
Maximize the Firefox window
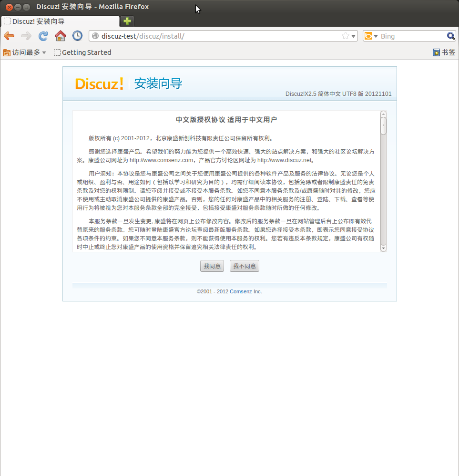(x=26, y=7)
